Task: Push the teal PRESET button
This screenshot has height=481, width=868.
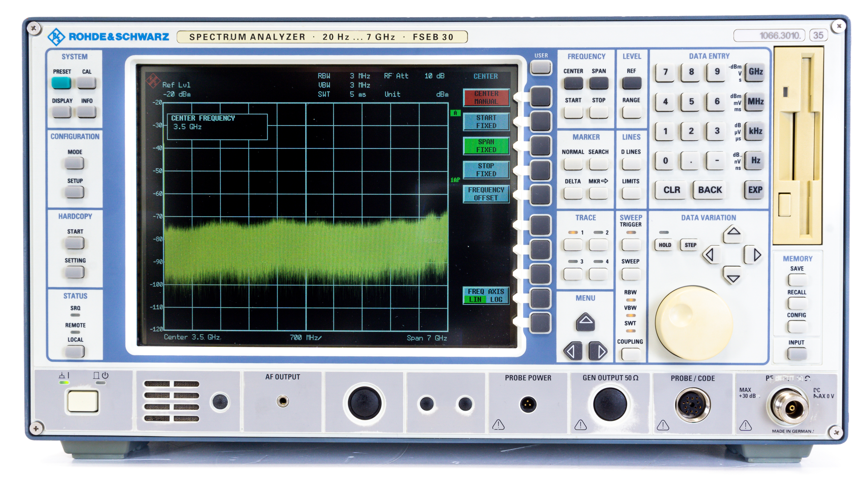Action: (x=61, y=83)
